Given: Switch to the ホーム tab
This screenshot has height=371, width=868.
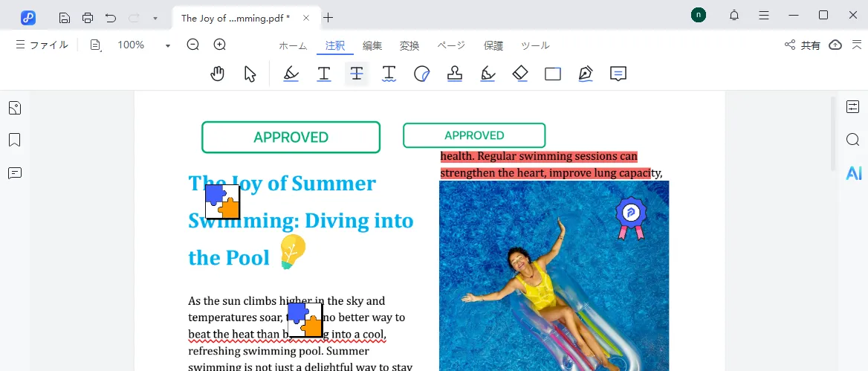Looking at the screenshot, I should tap(293, 46).
